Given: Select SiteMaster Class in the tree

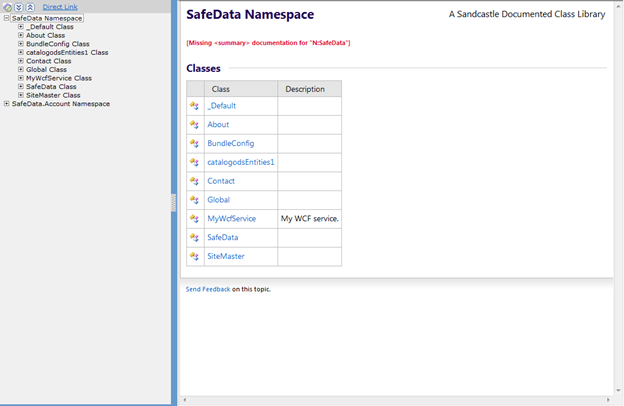Looking at the screenshot, I should tap(53, 95).
